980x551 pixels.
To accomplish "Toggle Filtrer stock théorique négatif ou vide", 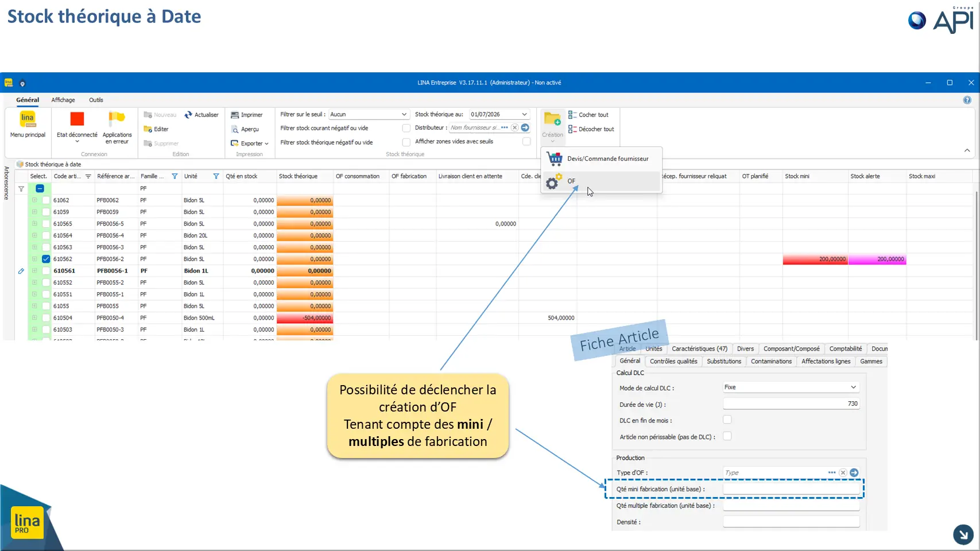I will point(406,142).
